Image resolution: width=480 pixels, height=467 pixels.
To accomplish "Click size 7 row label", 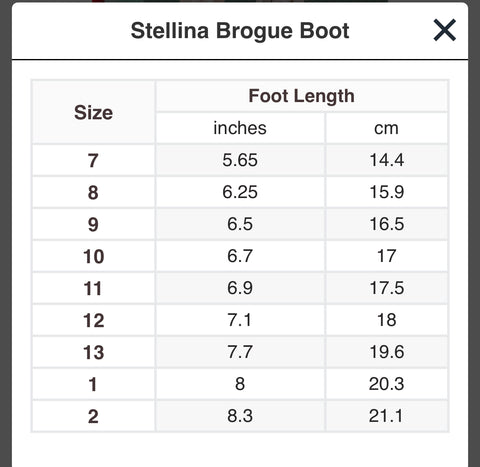I will (x=93, y=160).
